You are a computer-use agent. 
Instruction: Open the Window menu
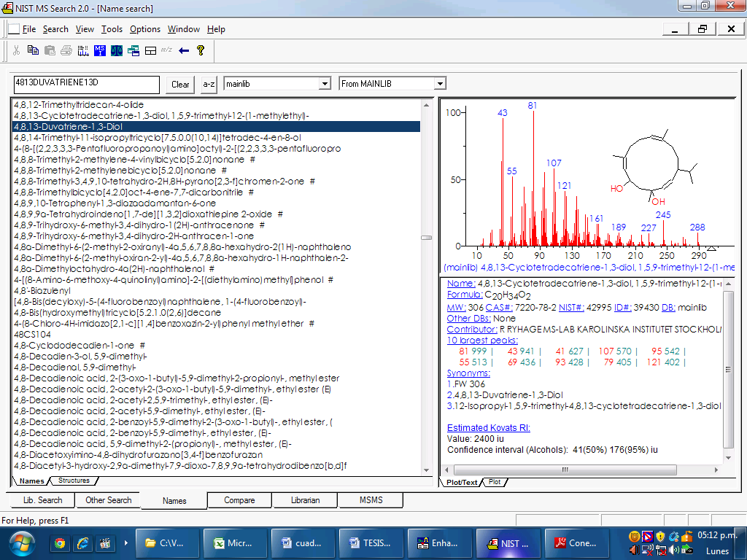pos(183,29)
